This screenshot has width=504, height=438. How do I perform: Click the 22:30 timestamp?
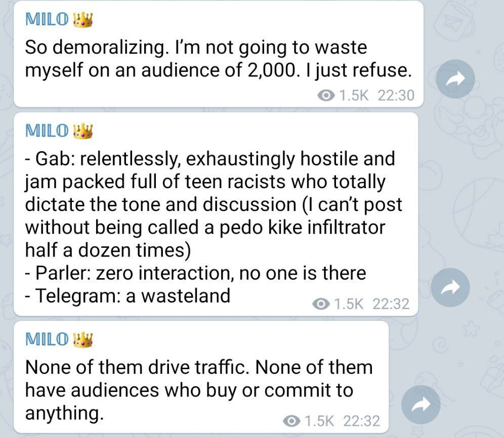[396, 96]
